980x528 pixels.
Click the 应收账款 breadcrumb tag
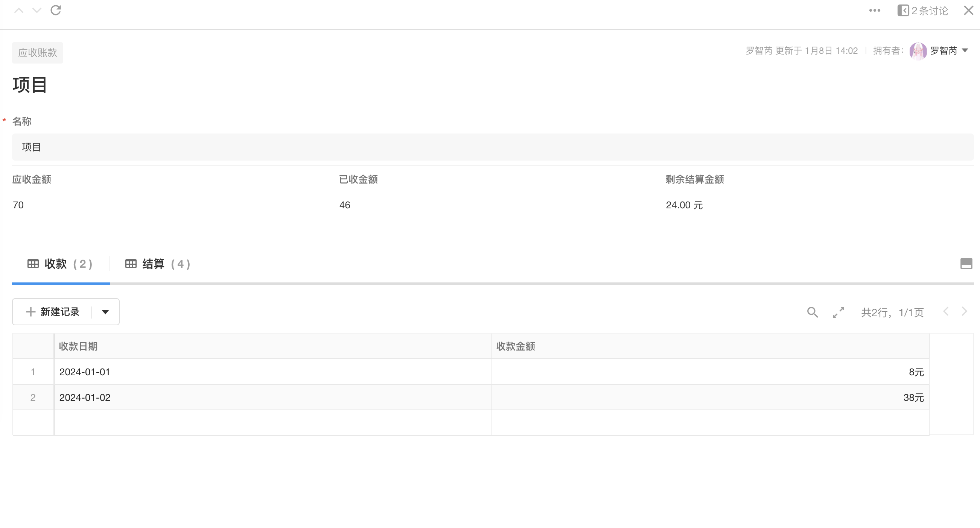pos(37,52)
